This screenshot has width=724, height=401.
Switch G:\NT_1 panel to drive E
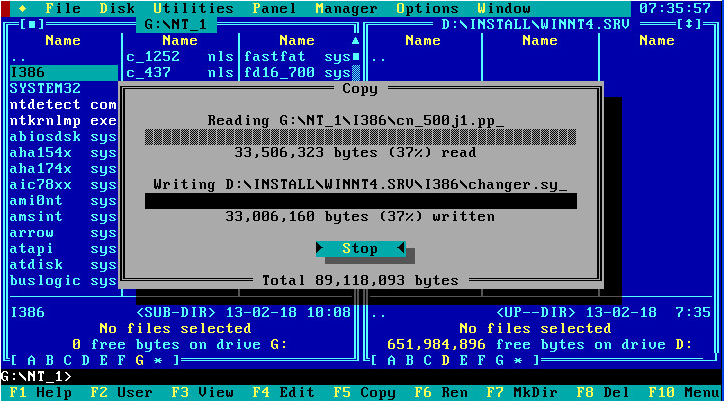pyautogui.click(x=103, y=360)
